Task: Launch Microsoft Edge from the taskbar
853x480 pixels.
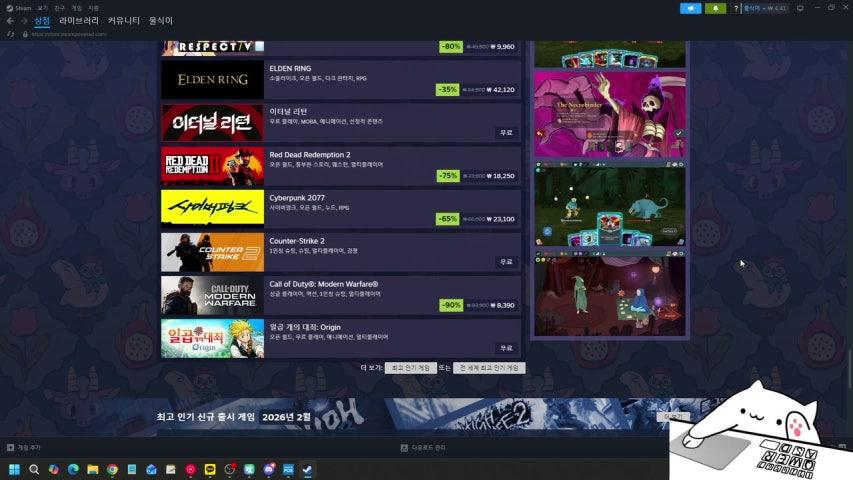Action: pyautogui.click(x=73, y=469)
